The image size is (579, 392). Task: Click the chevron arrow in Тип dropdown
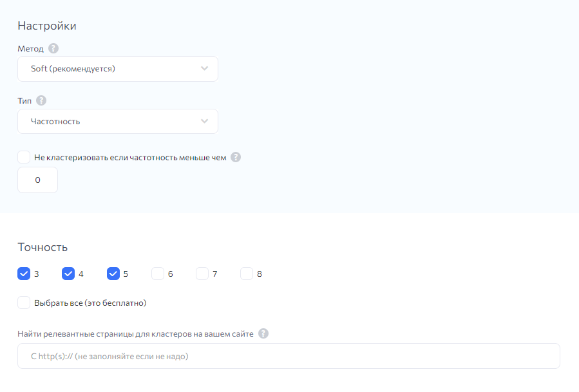click(x=204, y=122)
